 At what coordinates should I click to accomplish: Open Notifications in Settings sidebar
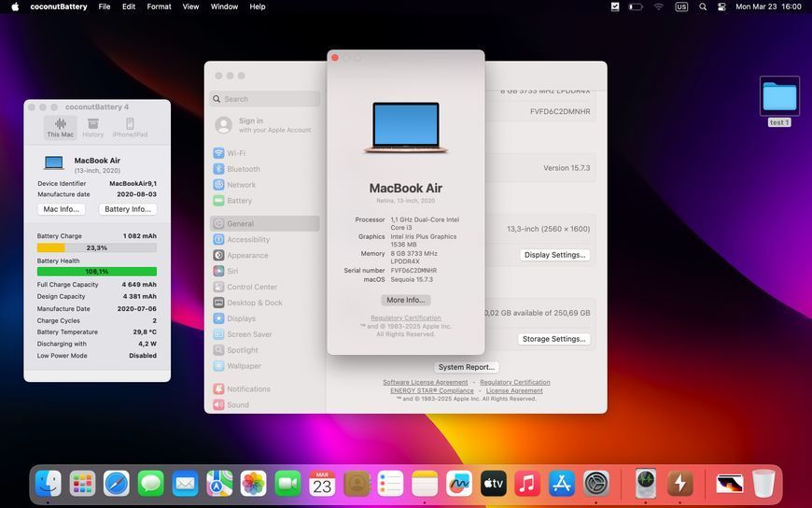pos(265,389)
